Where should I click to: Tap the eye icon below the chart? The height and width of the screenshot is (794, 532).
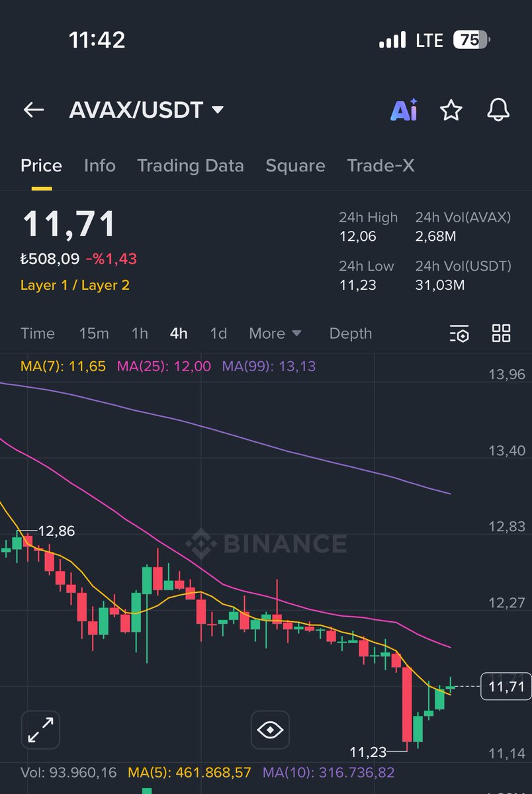pyautogui.click(x=270, y=729)
